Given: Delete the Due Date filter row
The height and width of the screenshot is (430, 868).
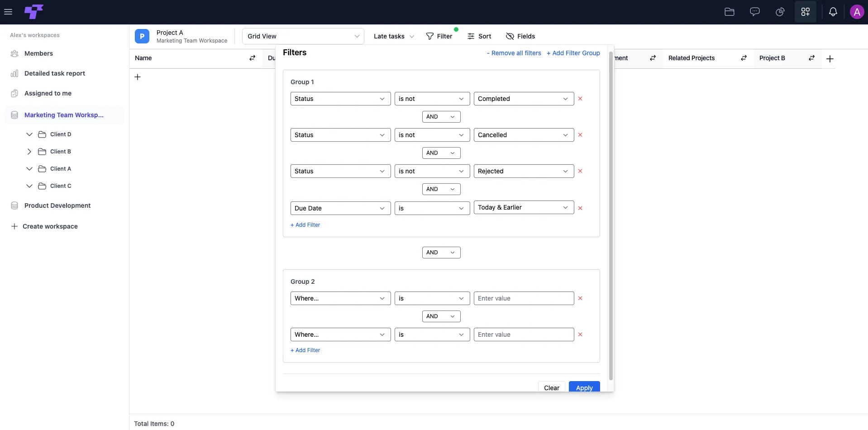Looking at the screenshot, I should pyautogui.click(x=580, y=208).
